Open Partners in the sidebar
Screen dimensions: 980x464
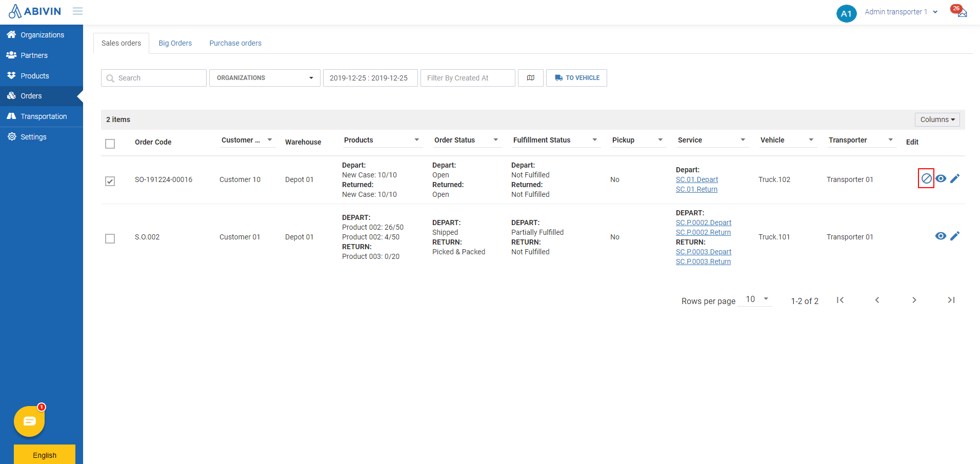click(42, 55)
